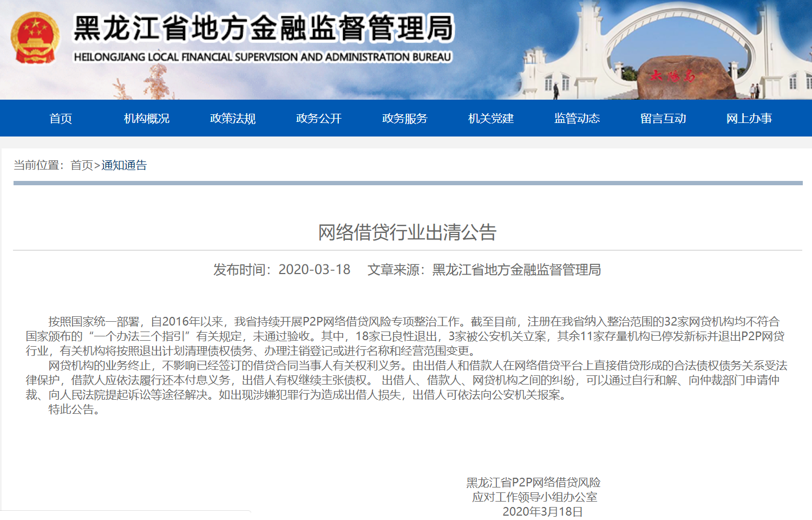Select the 监管动态 menu item
Viewport: 812px width, 520px height.
pyautogui.click(x=577, y=119)
